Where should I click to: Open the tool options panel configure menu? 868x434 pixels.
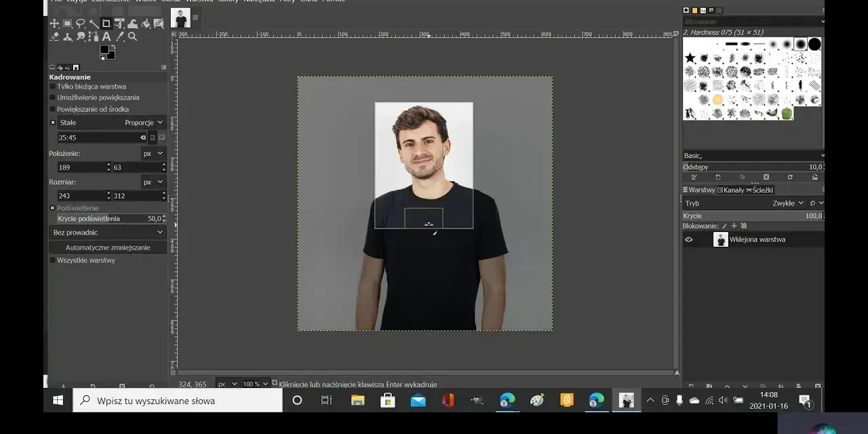point(163,67)
